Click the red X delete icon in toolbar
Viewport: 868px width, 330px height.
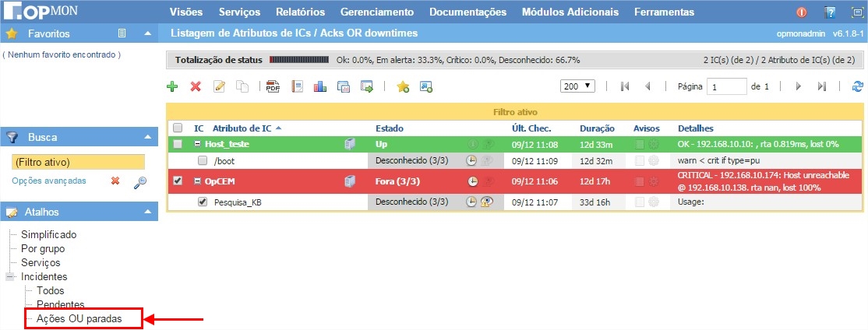[x=196, y=87]
